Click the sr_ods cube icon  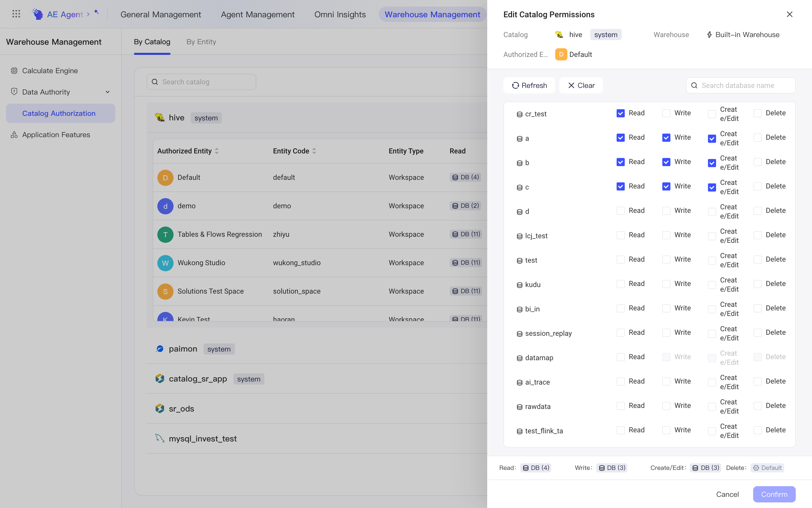[x=160, y=408]
